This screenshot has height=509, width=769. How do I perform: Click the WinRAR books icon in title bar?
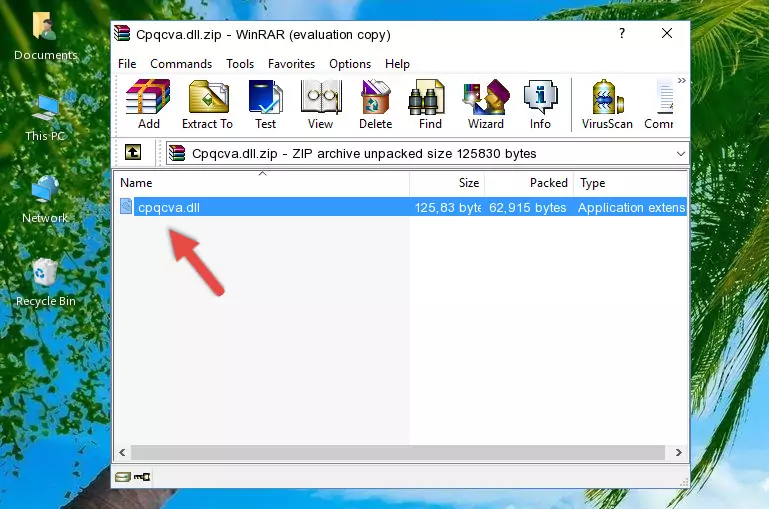pos(123,34)
